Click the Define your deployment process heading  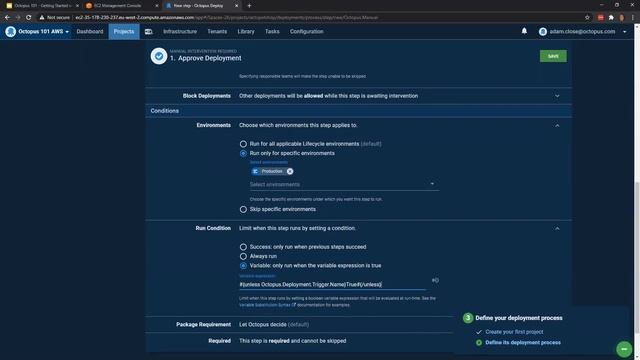point(519,318)
